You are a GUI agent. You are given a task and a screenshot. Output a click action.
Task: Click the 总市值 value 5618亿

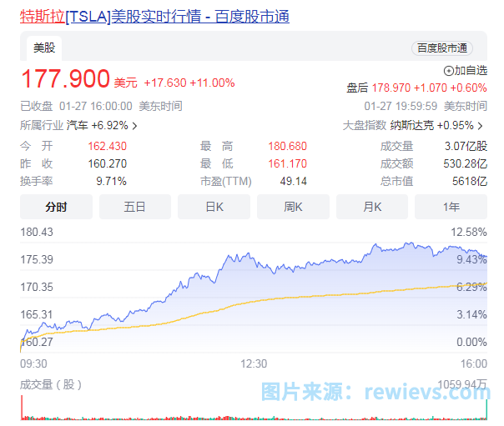click(x=470, y=181)
